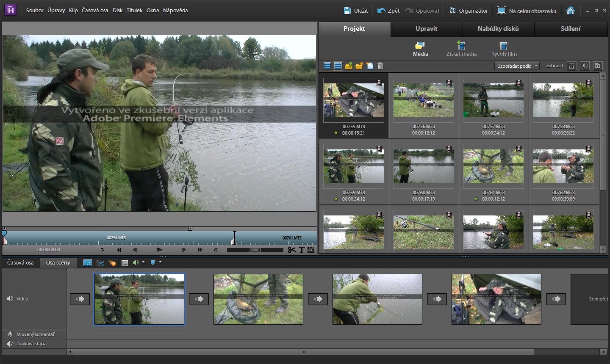Image resolution: width=610 pixels, height=364 pixels.
Task: Select the scissors split clip tool
Action: (x=291, y=250)
